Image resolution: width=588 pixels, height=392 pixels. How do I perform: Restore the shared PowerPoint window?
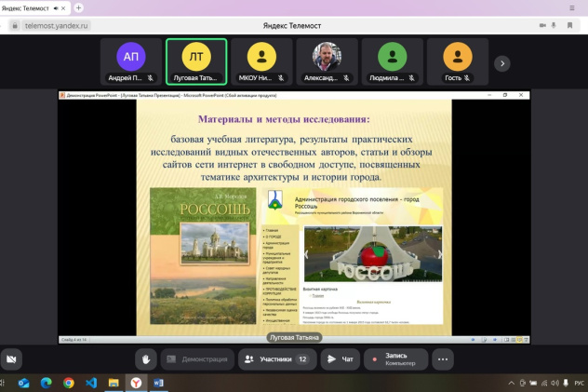pyautogui.click(x=505, y=95)
